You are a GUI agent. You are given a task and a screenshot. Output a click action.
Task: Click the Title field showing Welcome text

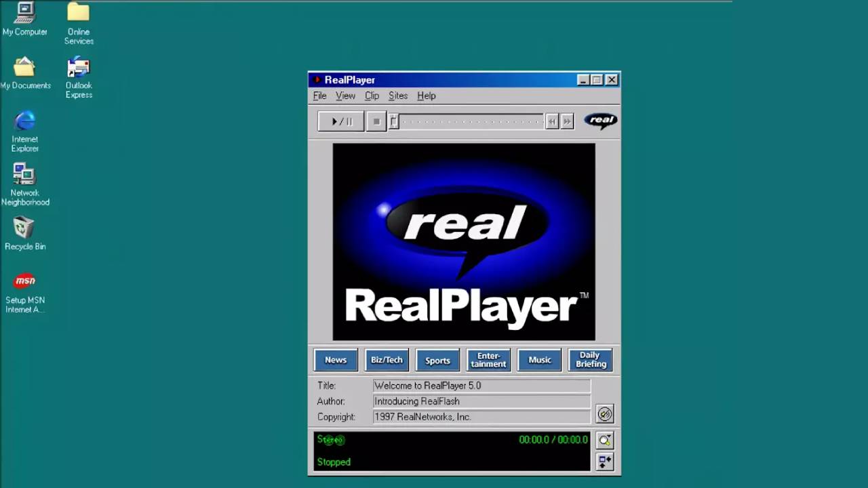[x=481, y=386]
